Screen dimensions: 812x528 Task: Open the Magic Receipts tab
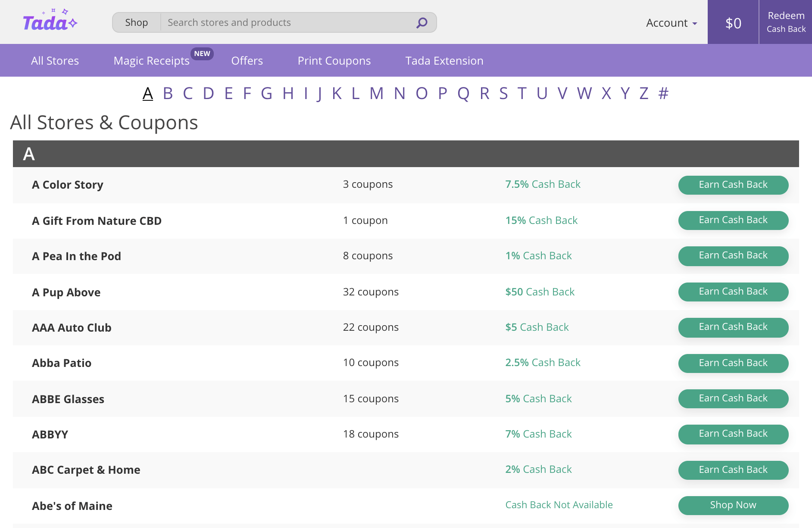151,61
